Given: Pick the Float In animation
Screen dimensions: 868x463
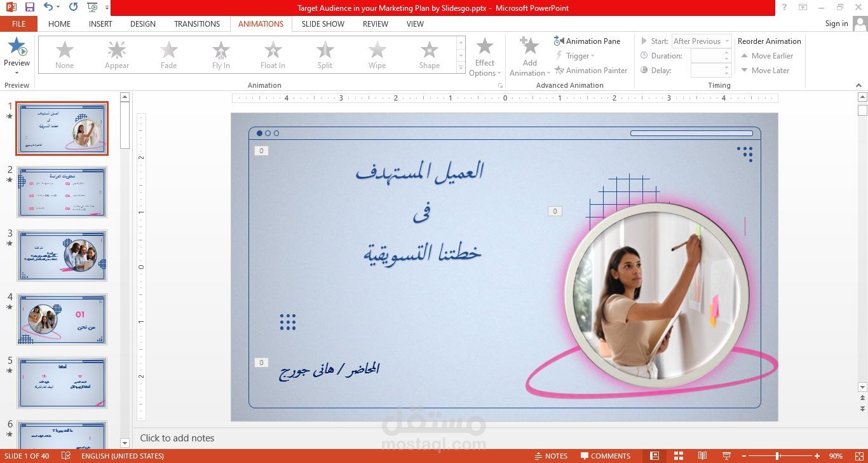Looking at the screenshot, I should pyautogui.click(x=273, y=55).
